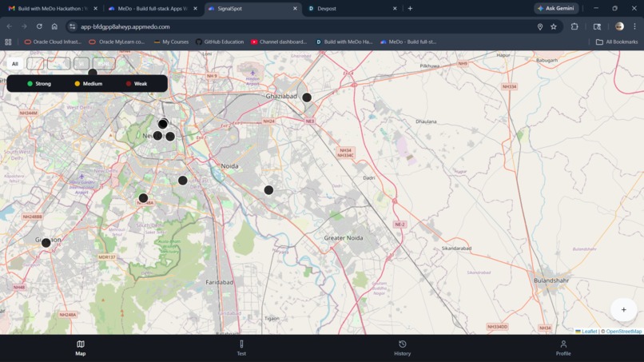644x362 pixels.
Task: Click the Ask Gemini button
Action: pos(556,8)
